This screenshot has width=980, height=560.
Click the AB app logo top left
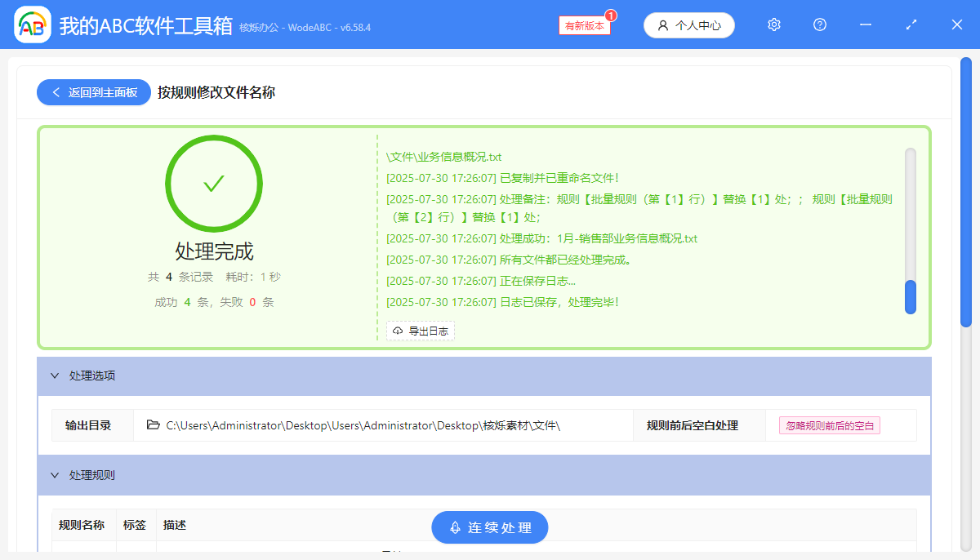pyautogui.click(x=32, y=24)
